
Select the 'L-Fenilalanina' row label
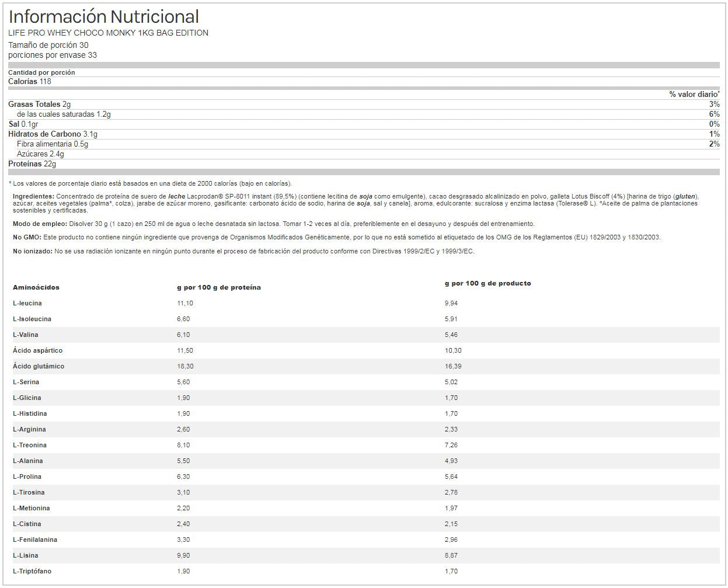coord(35,540)
